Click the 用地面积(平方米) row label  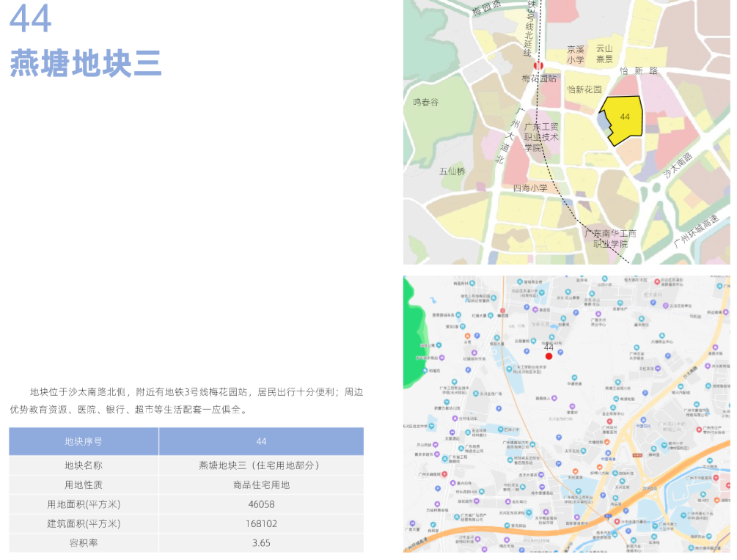84,504
